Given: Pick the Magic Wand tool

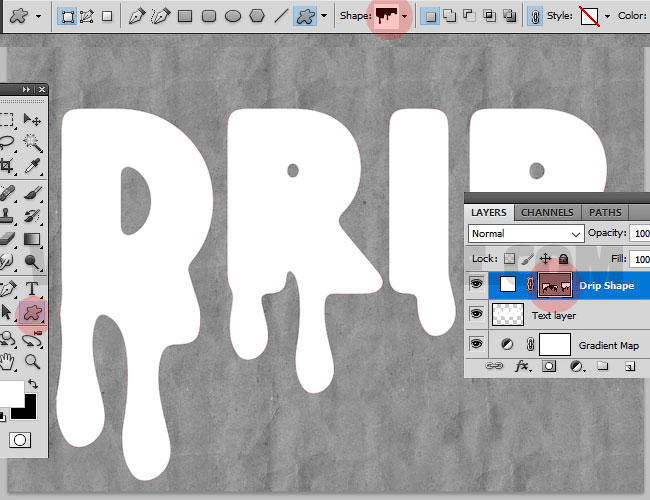Looking at the screenshot, I should [x=32, y=143].
